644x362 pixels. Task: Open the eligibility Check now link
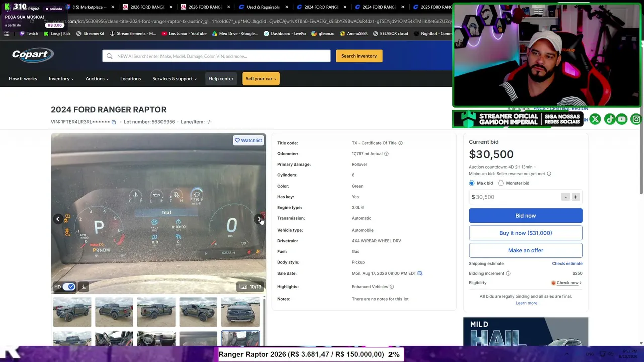tap(569, 283)
